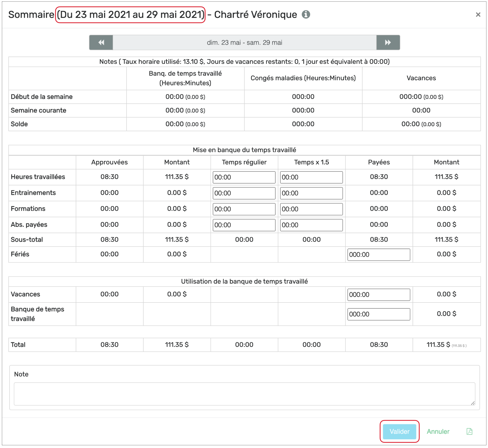Click the Annuler link
The image size is (488, 448).
point(438,432)
